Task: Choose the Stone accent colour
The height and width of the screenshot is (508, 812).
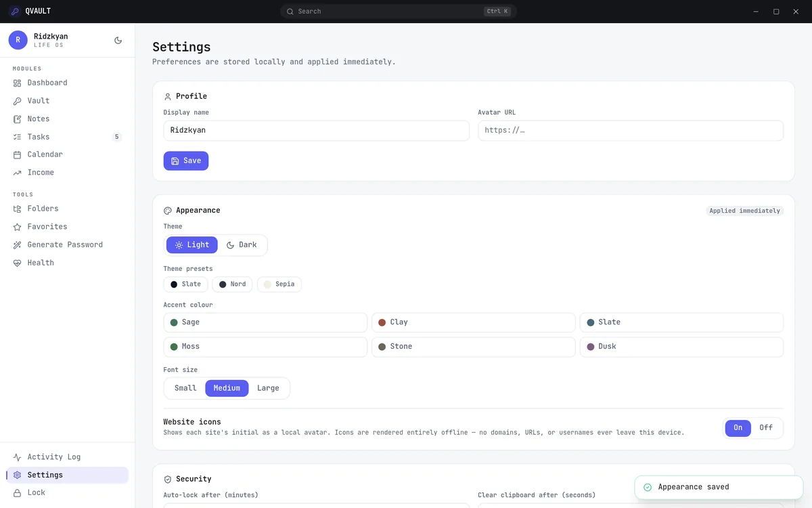Action: point(474,347)
